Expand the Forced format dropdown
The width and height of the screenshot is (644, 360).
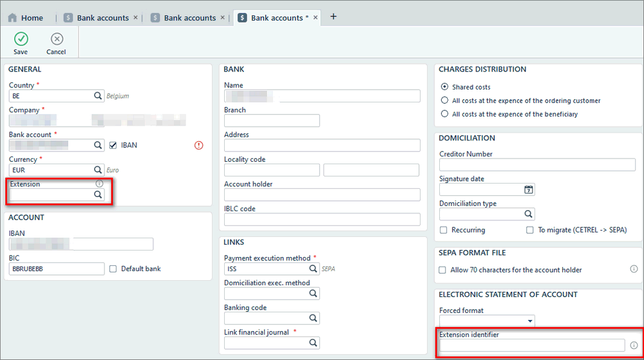point(530,321)
